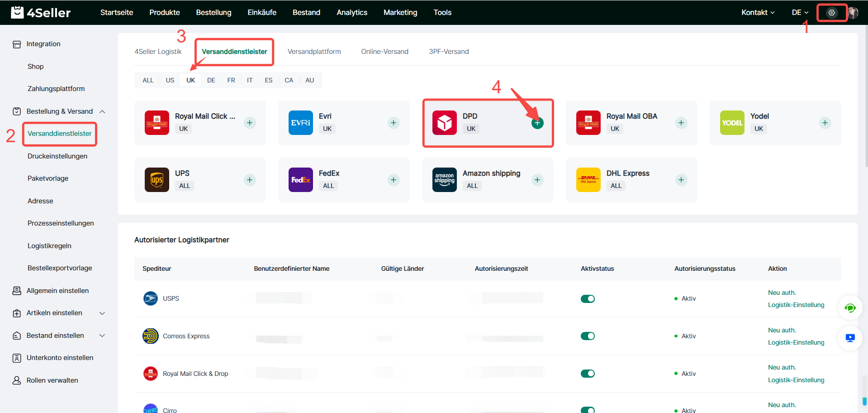Add DHL Express with plus icon
The image size is (868, 413).
click(681, 180)
